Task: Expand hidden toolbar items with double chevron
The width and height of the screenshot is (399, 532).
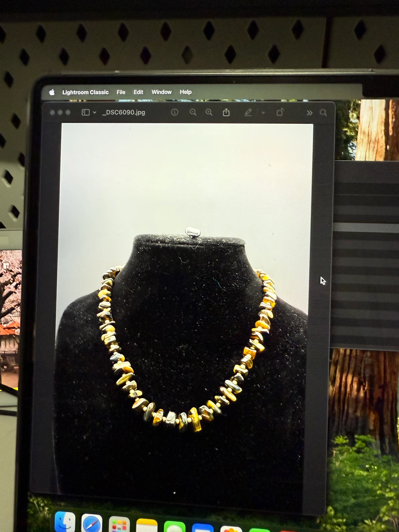Action: [x=310, y=113]
